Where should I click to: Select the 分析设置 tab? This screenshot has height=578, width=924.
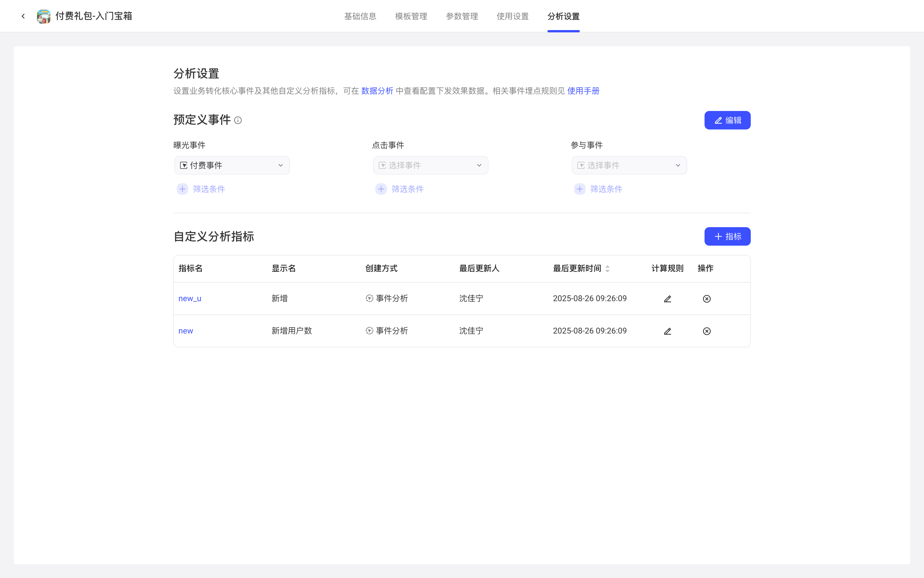(563, 16)
